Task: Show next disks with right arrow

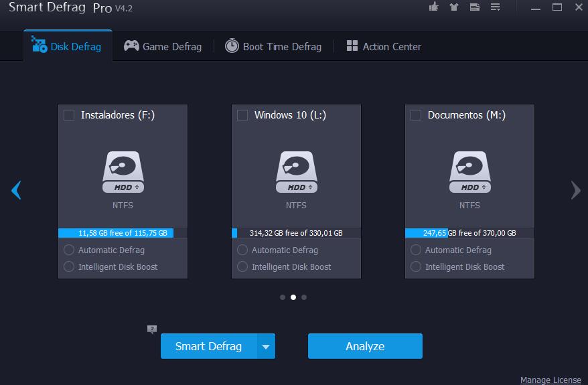Action: point(576,190)
